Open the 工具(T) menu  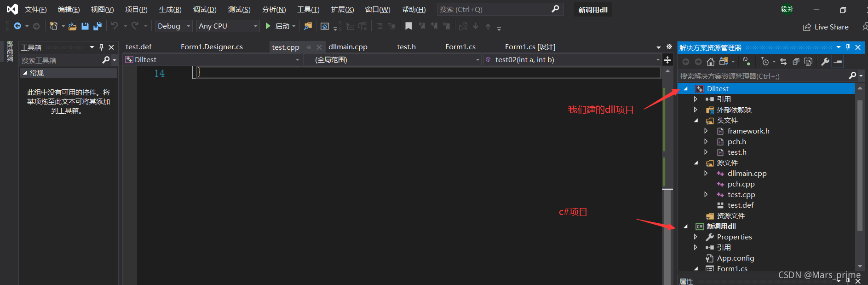pyautogui.click(x=308, y=10)
